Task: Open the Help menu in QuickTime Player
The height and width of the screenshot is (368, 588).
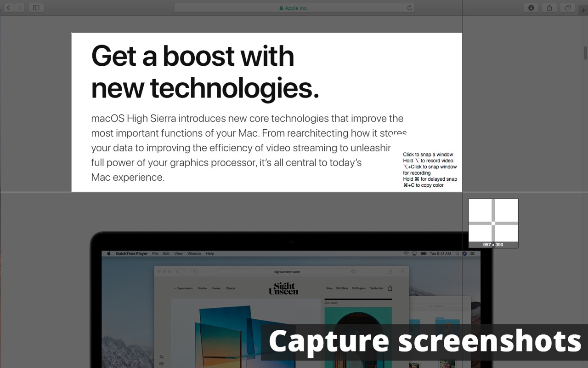Action: (210, 253)
